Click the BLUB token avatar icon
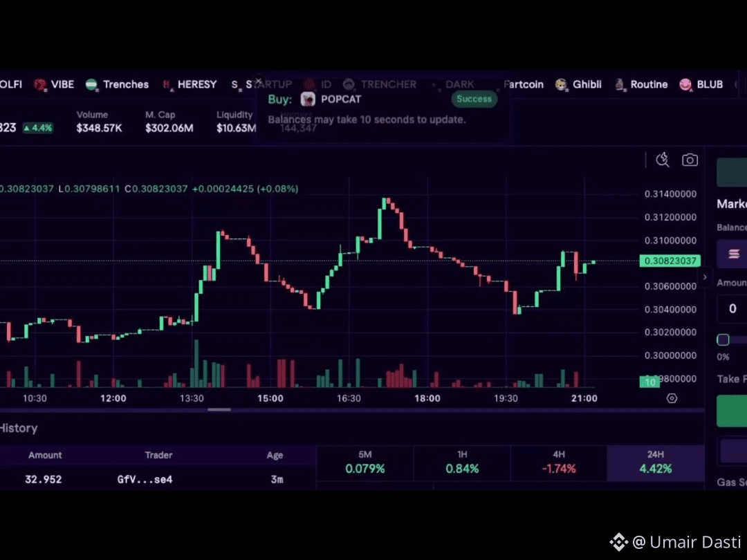Image resolution: width=747 pixels, height=560 pixels. tap(685, 85)
